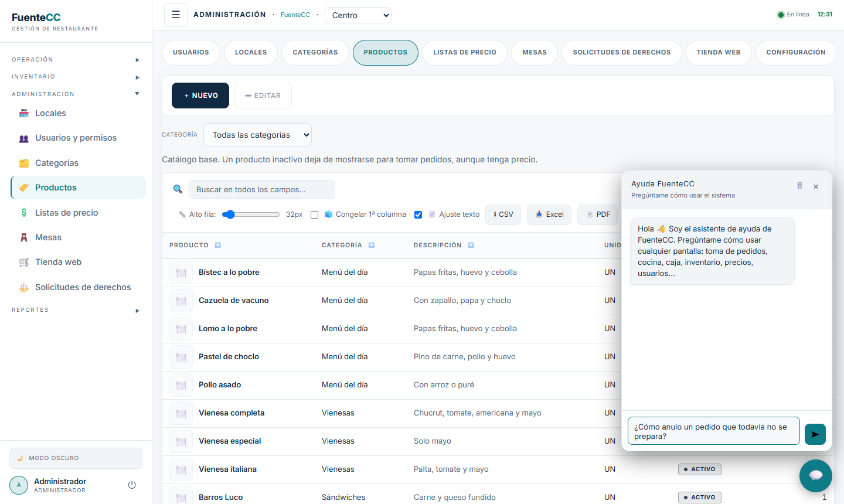
Task: Open the Todas las categorías dropdown
Action: (x=257, y=135)
